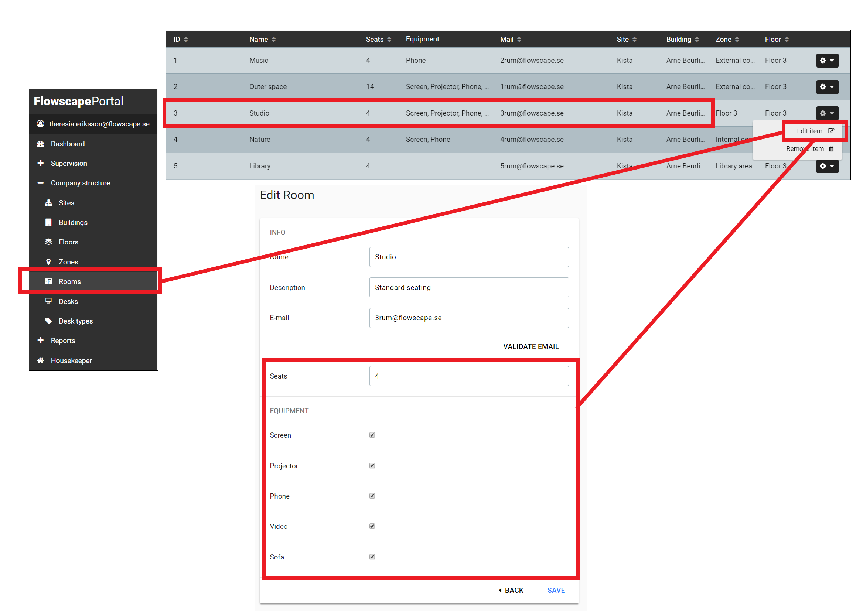Click the FlowscapePortal logo title
Screen dimensions: 863x616
click(79, 101)
